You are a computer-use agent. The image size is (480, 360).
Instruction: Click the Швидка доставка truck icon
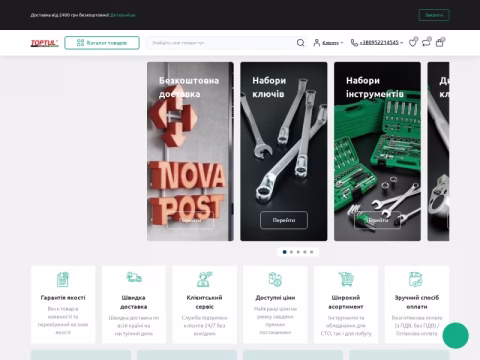(134, 277)
